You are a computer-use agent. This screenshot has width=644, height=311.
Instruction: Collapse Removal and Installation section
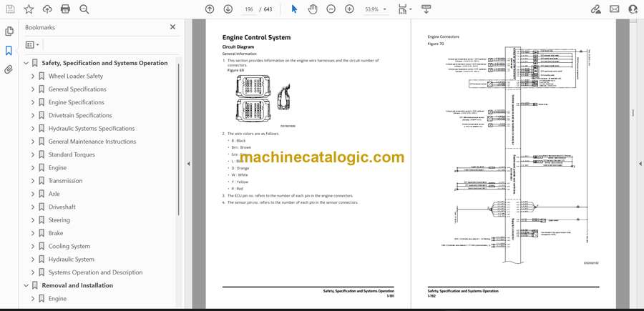coord(26,285)
